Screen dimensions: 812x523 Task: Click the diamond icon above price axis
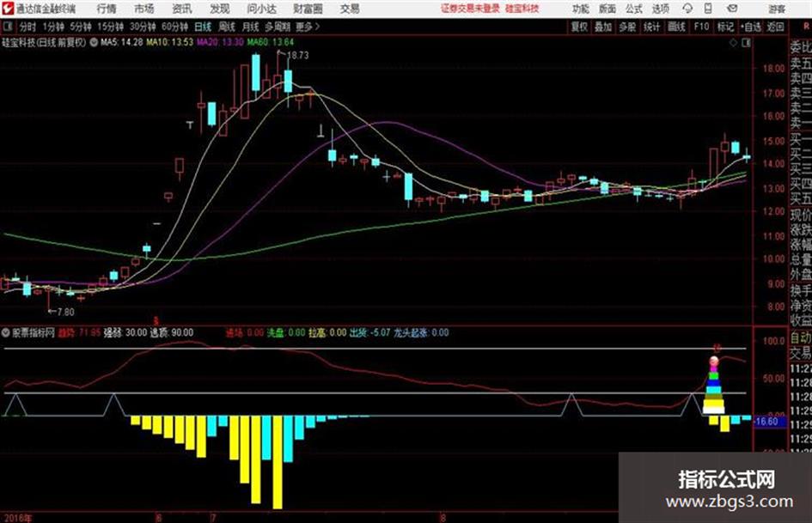pyautogui.click(x=733, y=43)
